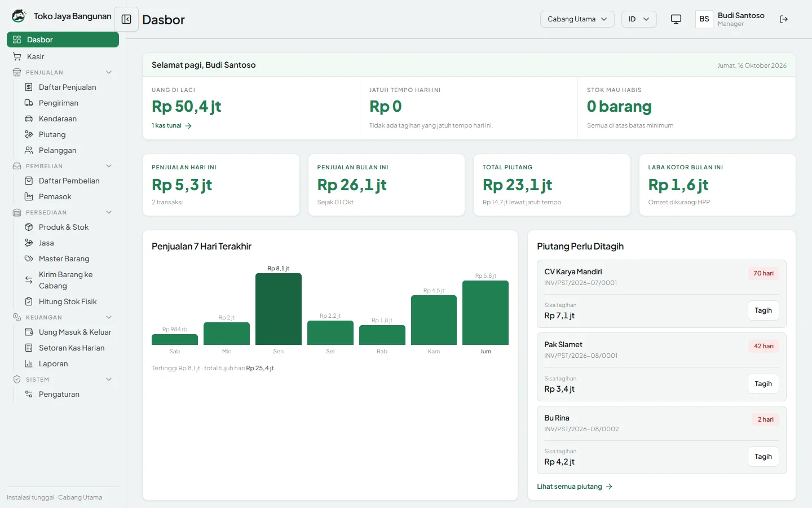Screen dimensions: 812x508
Task: Collapse the Penjualan sidebar section
Action: (x=109, y=72)
